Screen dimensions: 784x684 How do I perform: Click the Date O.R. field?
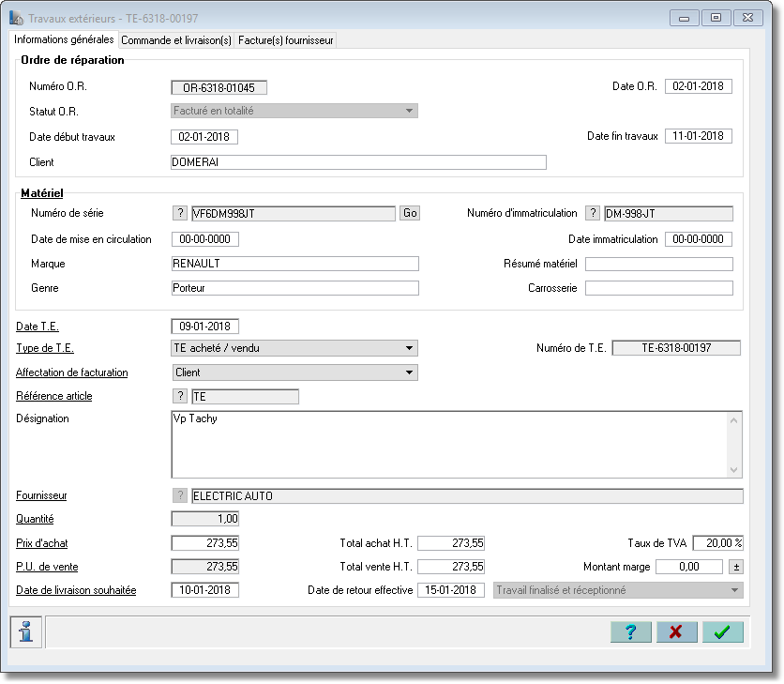coord(699,86)
